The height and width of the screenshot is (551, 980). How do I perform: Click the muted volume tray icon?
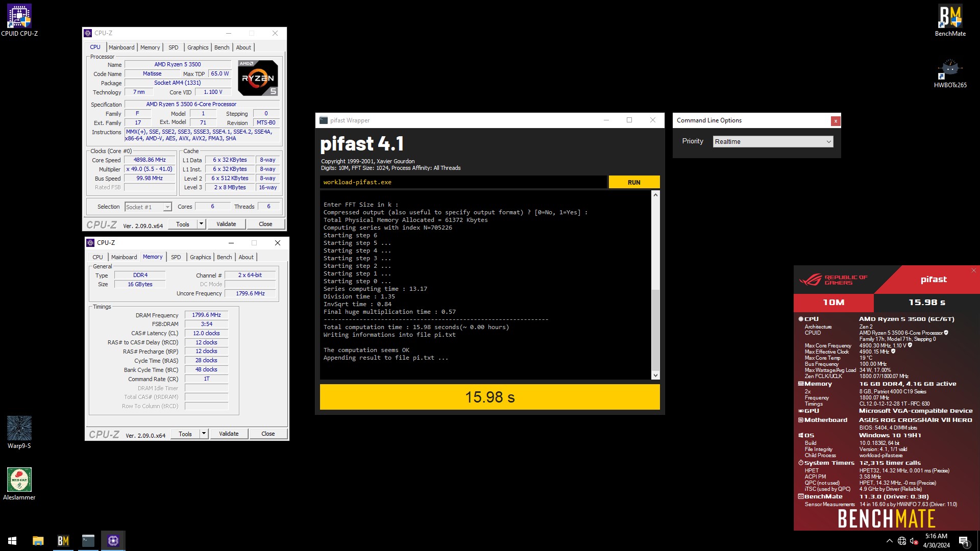[x=914, y=541]
